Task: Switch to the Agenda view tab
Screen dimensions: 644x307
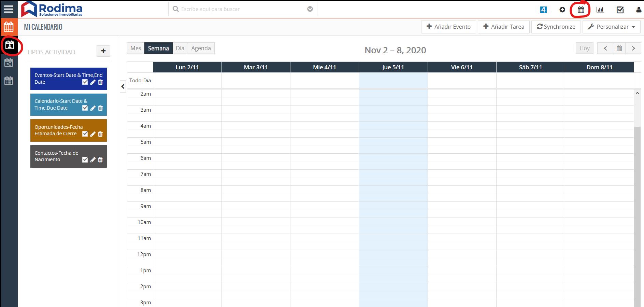Action: click(x=201, y=48)
